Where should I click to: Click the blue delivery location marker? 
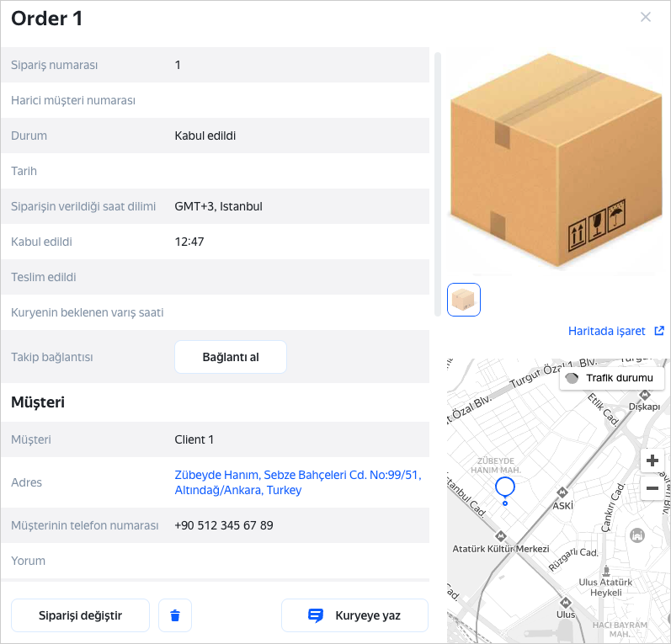pos(504,488)
